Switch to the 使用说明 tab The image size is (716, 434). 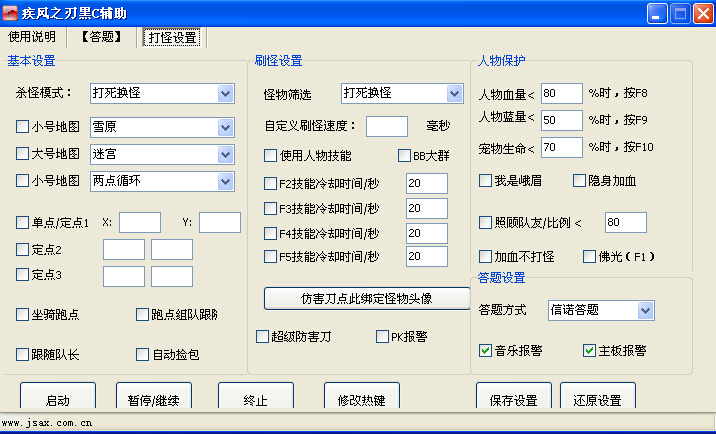[32, 37]
